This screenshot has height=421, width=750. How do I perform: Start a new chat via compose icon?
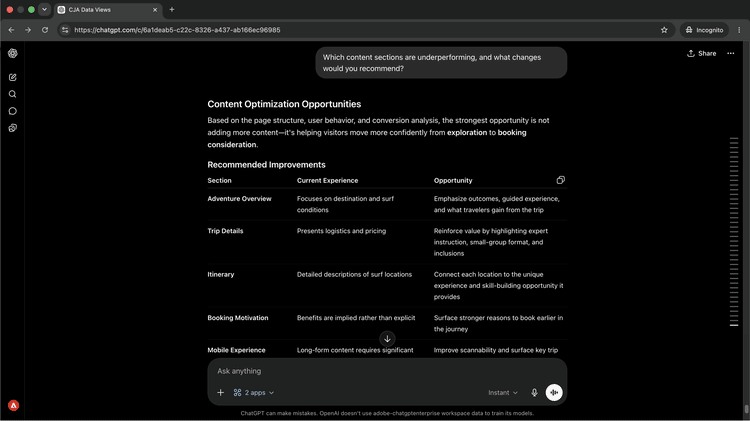click(x=13, y=77)
